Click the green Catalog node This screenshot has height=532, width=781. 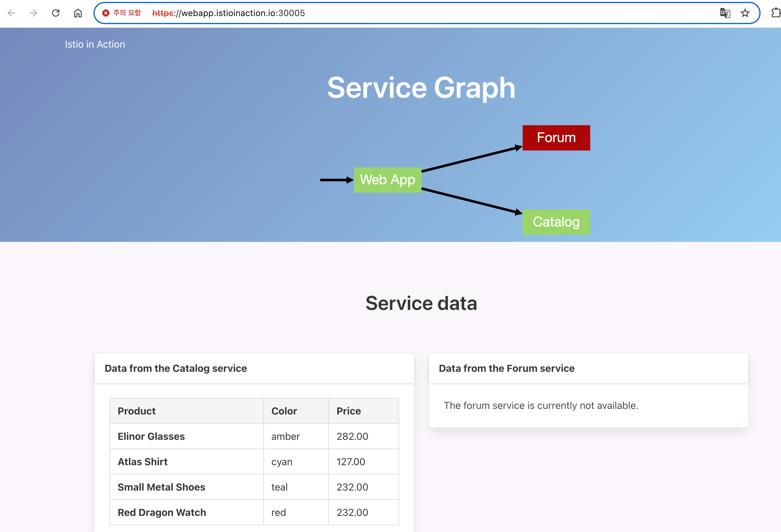tap(556, 222)
